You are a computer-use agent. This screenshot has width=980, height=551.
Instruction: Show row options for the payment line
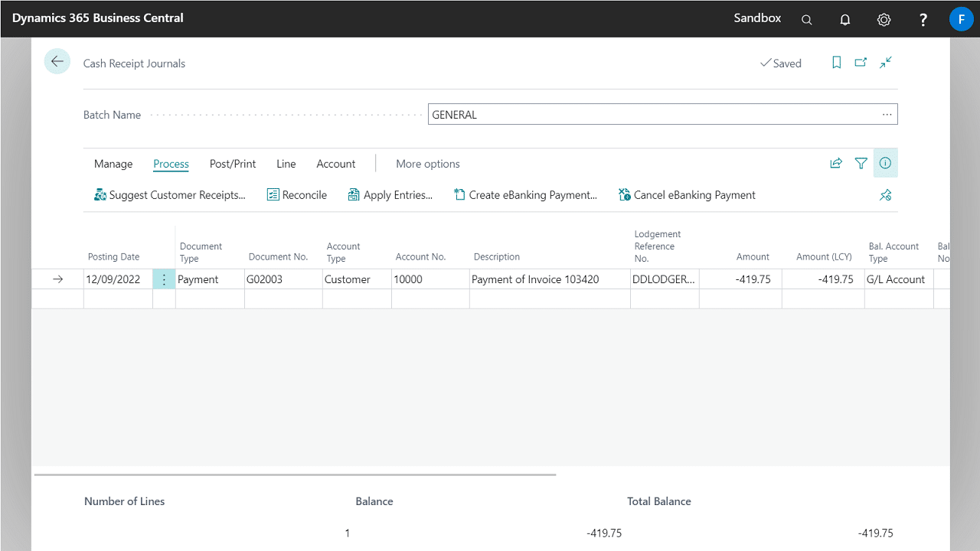pos(164,279)
